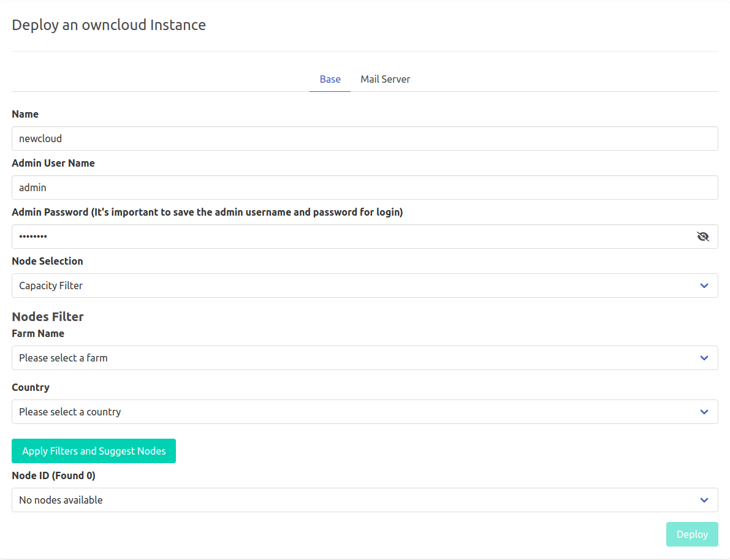Focus the Name field containing newcloud
Image resolution: width=730 pixels, height=560 pixels.
coord(365,138)
